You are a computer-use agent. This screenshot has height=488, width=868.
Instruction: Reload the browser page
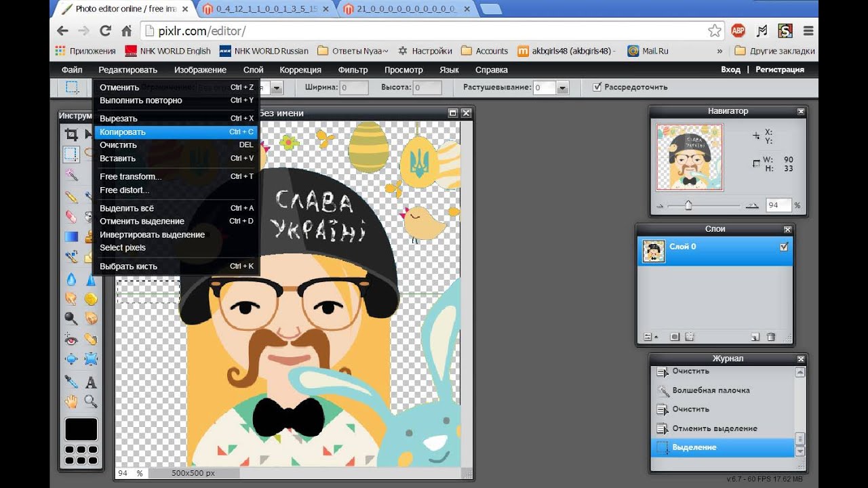[105, 30]
